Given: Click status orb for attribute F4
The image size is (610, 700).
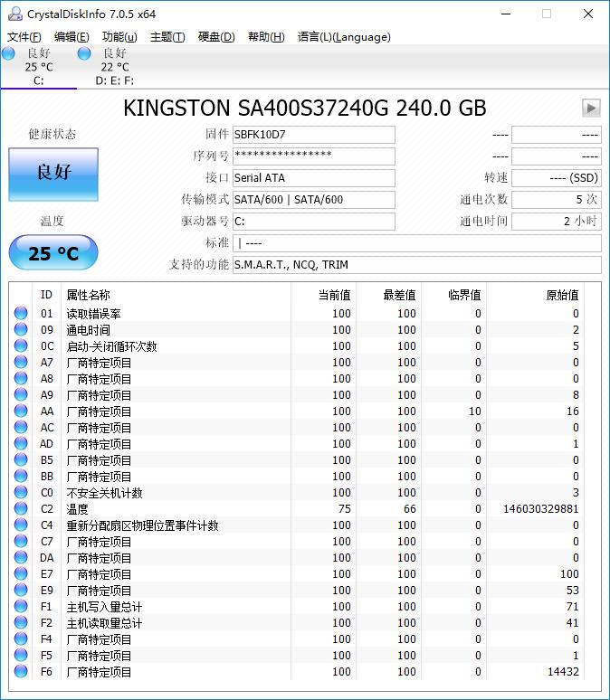Looking at the screenshot, I should [21, 639].
